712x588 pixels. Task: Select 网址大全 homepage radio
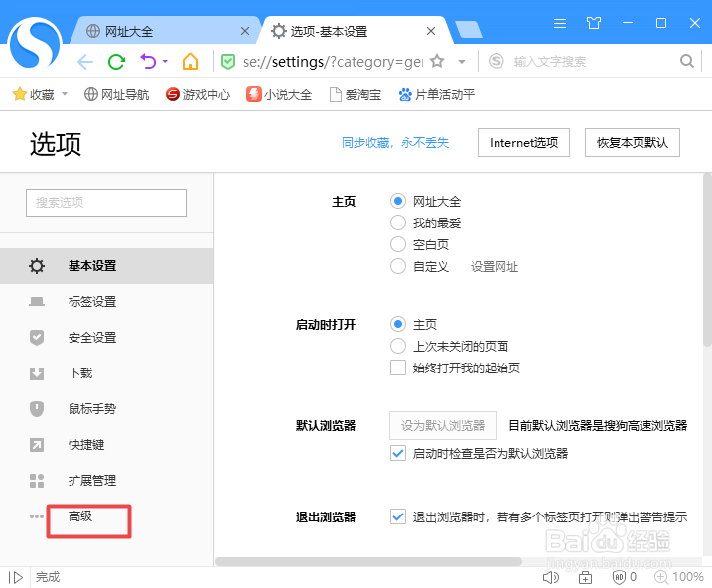(398, 201)
